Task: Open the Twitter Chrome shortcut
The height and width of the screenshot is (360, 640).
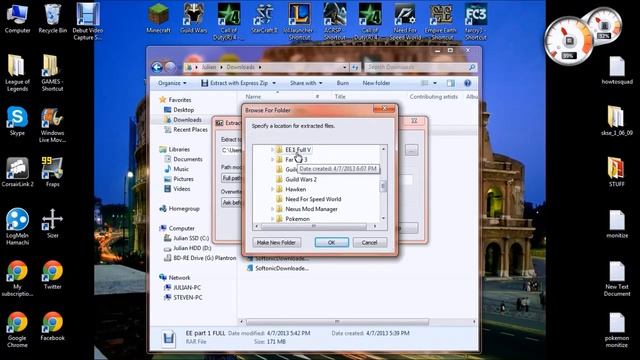Action: point(52,275)
